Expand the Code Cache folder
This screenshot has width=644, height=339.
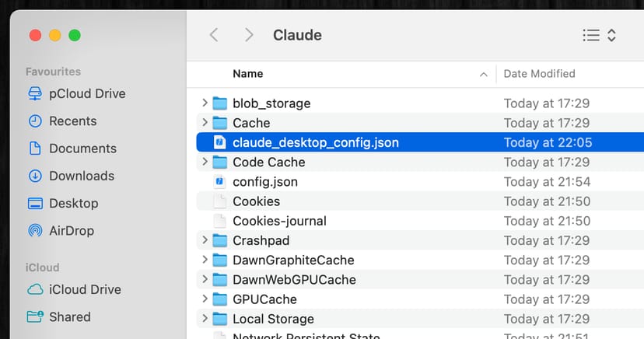coord(205,162)
